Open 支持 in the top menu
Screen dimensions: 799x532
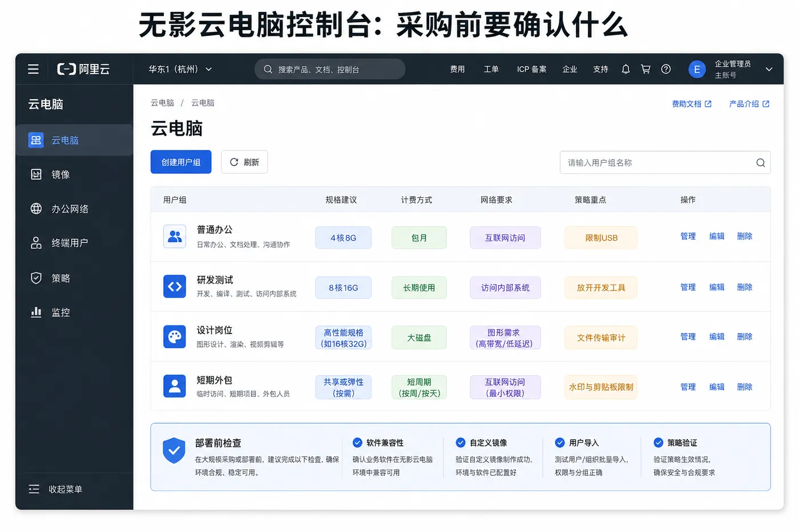tap(600, 69)
